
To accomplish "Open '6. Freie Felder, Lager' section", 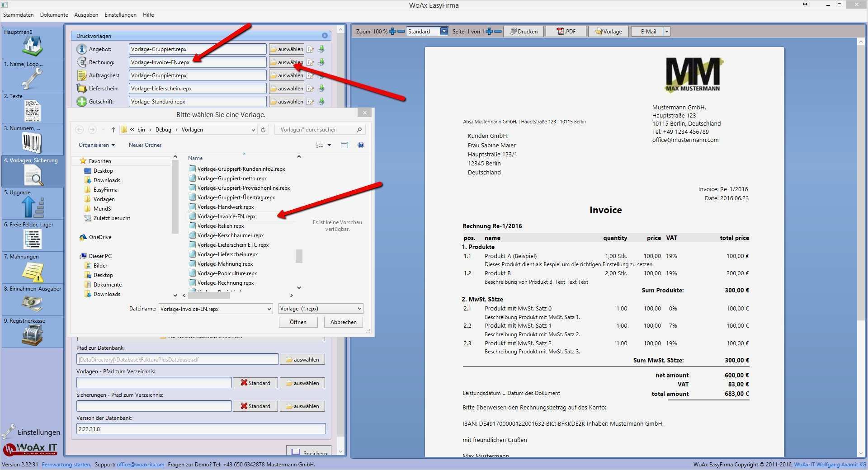I will (x=33, y=235).
